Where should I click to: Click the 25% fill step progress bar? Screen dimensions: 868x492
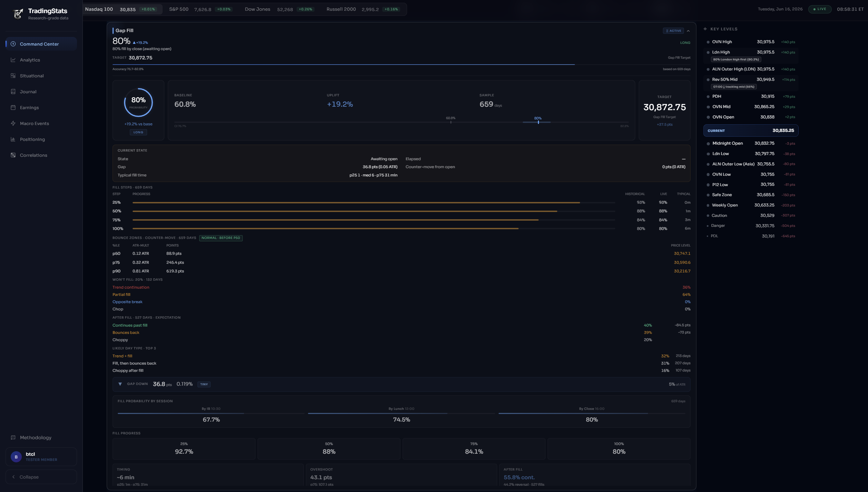click(374, 203)
